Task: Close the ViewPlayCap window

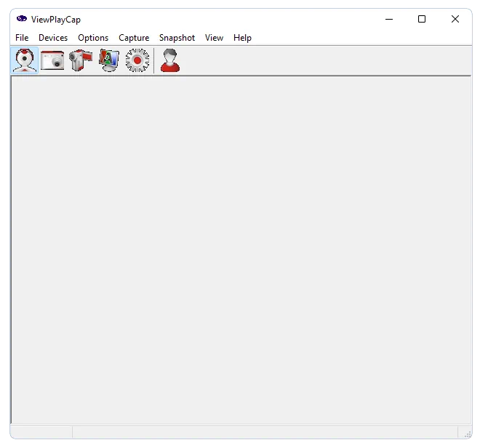Action: click(455, 19)
